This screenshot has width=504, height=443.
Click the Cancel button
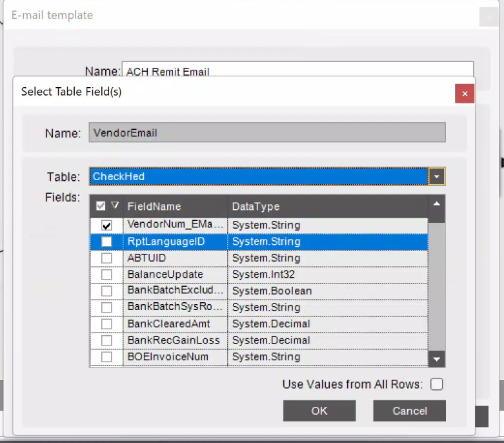[x=410, y=411]
